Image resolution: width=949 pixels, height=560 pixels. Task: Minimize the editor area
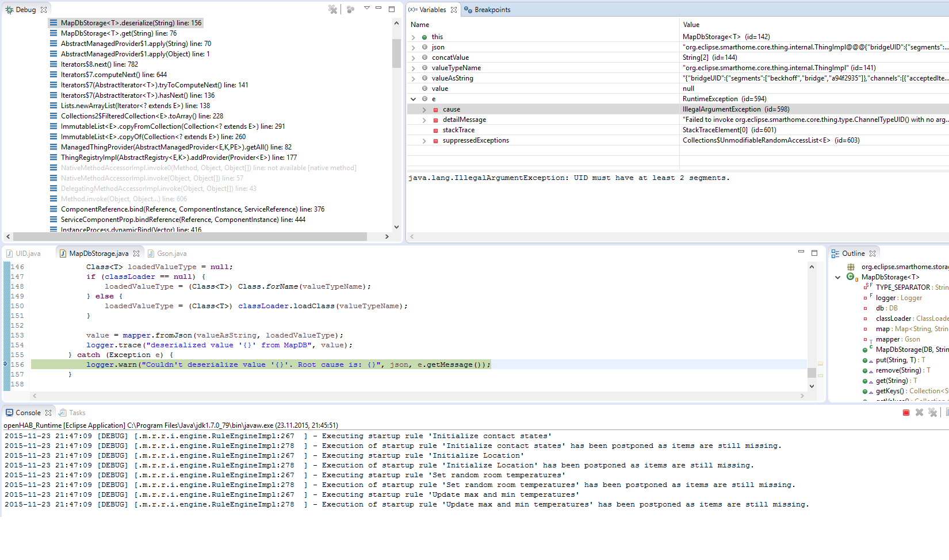(x=801, y=252)
